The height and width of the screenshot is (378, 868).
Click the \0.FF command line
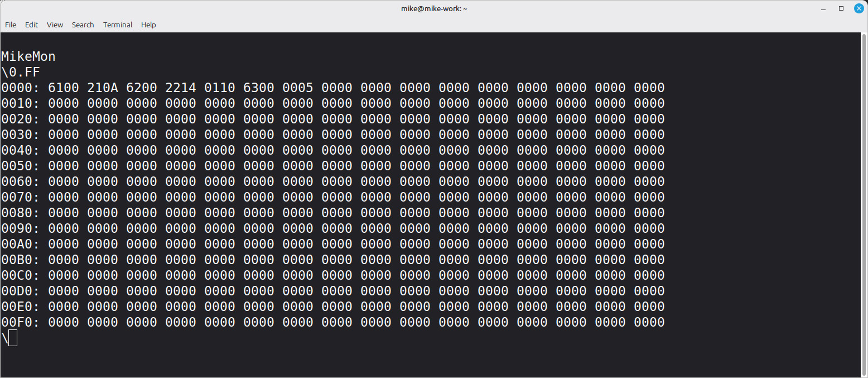tap(21, 72)
